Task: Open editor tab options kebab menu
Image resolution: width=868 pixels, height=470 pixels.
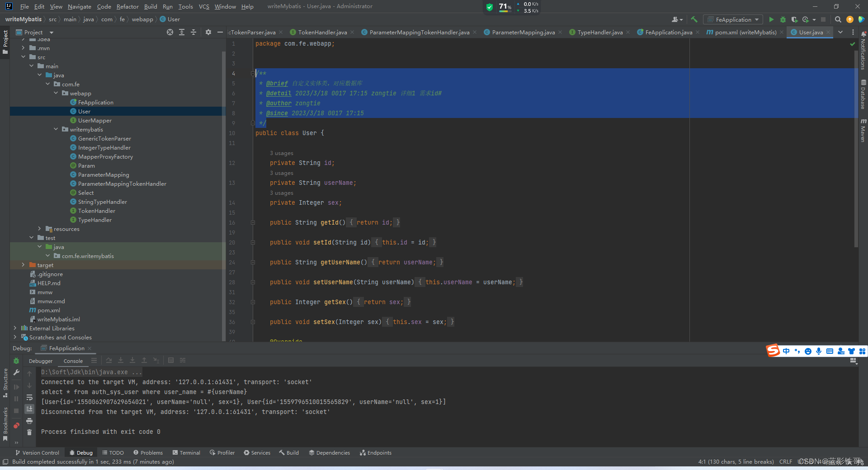Action: click(853, 32)
